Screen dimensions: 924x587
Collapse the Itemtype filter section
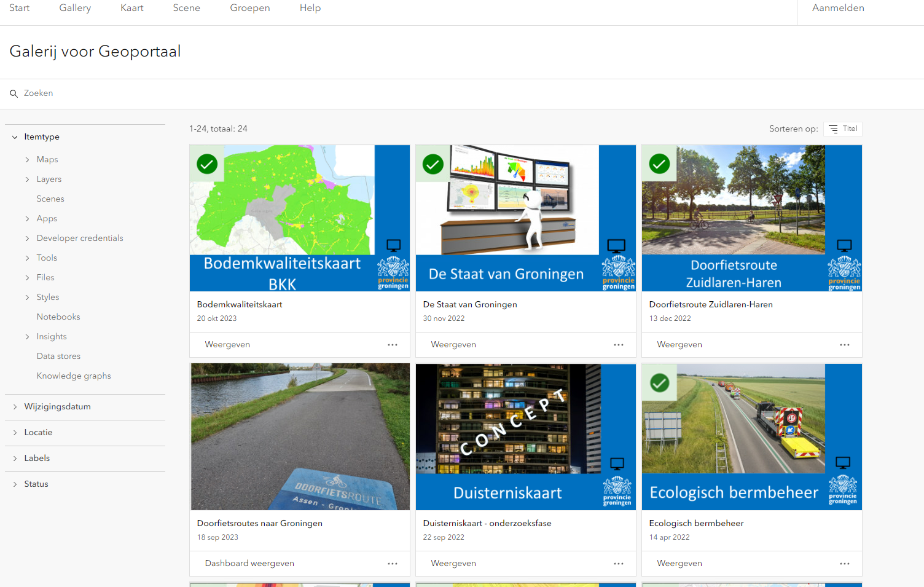[15, 137]
